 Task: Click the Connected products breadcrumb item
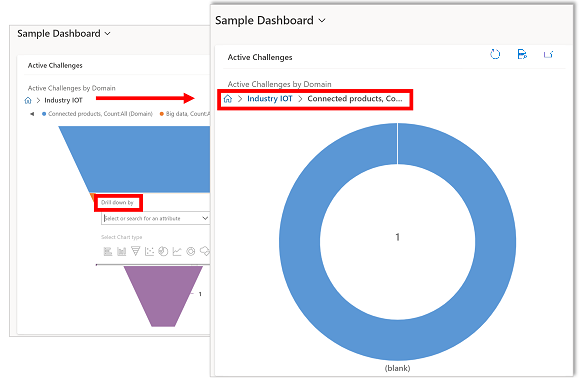point(355,99)
